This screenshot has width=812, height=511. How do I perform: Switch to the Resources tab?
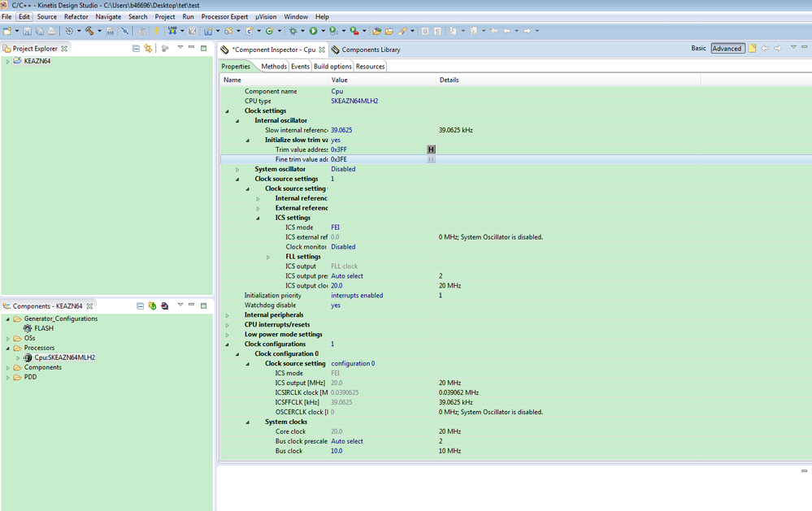[x=371, y=67]
